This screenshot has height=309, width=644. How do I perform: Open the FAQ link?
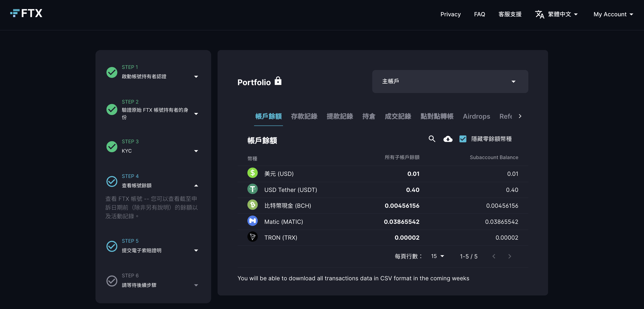pos(479,14)
